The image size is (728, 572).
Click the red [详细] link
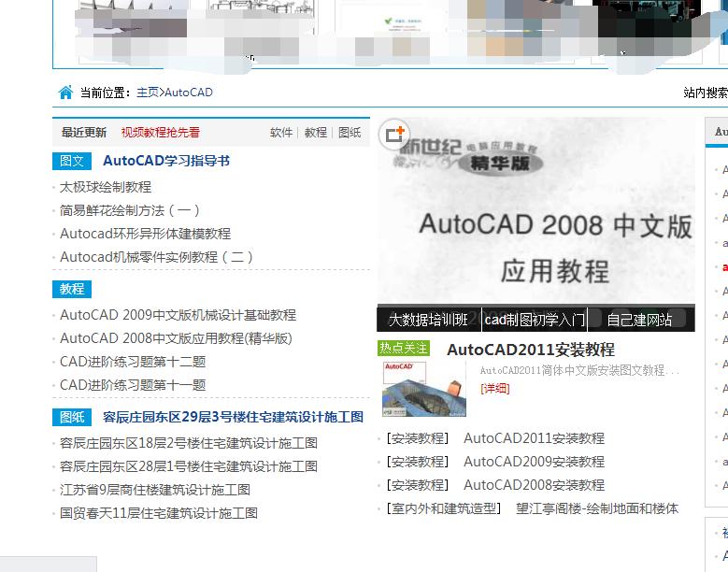coord(495,388)
